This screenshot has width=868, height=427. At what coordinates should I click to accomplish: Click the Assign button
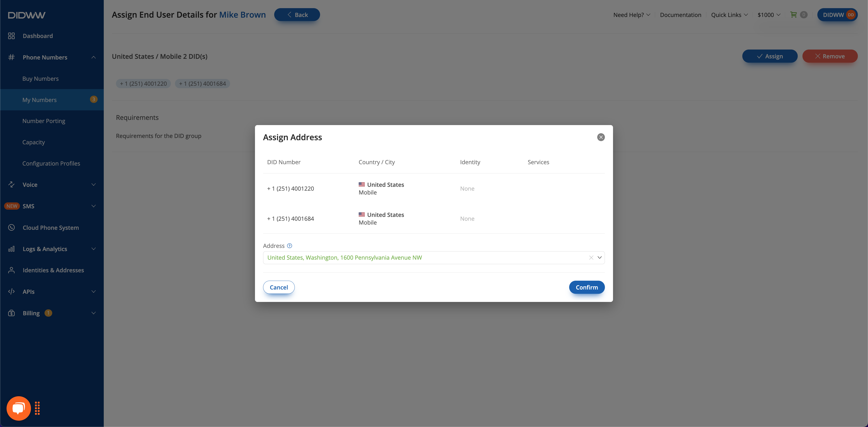(770, 56)
